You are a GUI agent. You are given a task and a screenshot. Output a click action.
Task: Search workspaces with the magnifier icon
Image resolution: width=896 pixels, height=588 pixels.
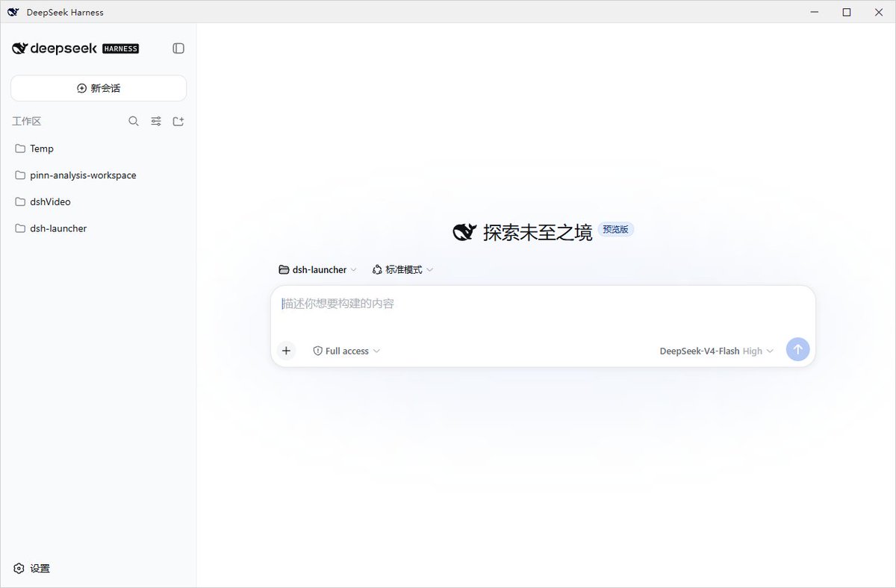134,121
